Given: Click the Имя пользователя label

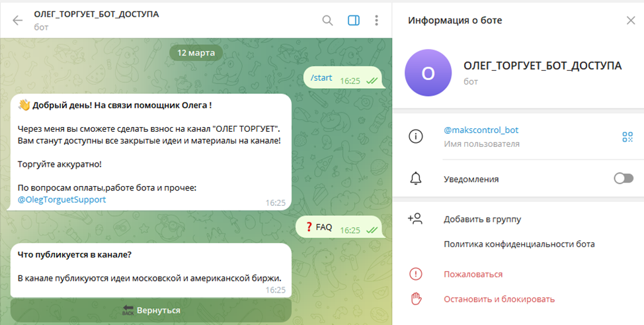Looking at the screenshot, I should (x=481, y=144).
